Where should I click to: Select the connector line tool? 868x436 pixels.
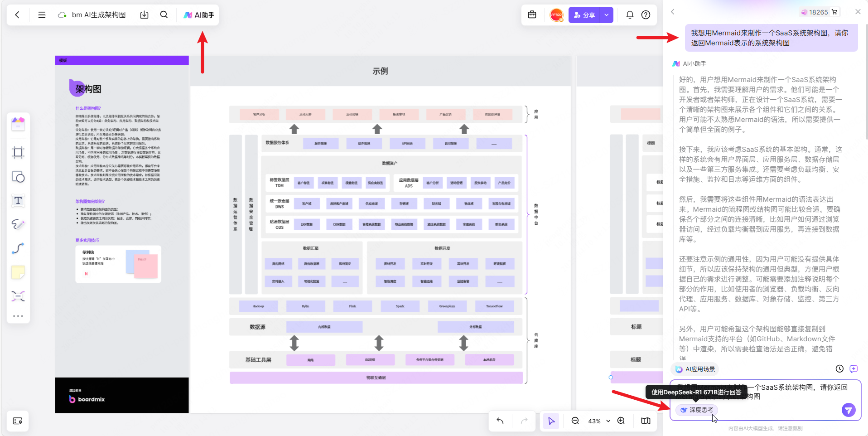[18, 248]
